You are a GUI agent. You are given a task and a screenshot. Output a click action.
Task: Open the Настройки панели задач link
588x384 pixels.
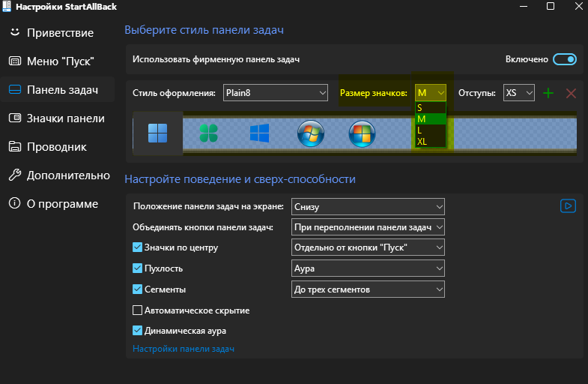coord(184,349)
